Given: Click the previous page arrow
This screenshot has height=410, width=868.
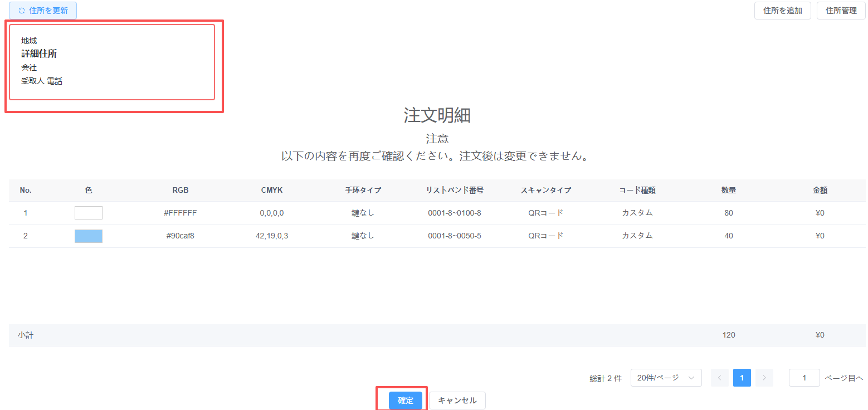Looking at the screenshot, I should (719, 378).
